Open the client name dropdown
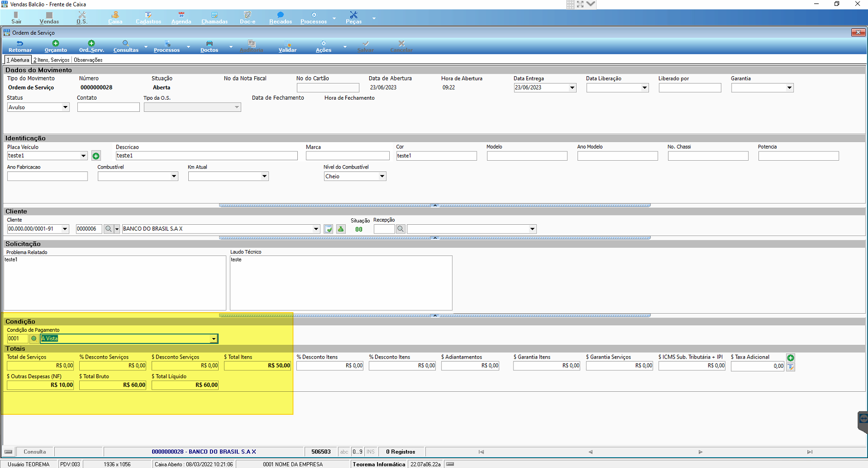The height and width of the screenshot is (468, 868). [x=316, y=229]
